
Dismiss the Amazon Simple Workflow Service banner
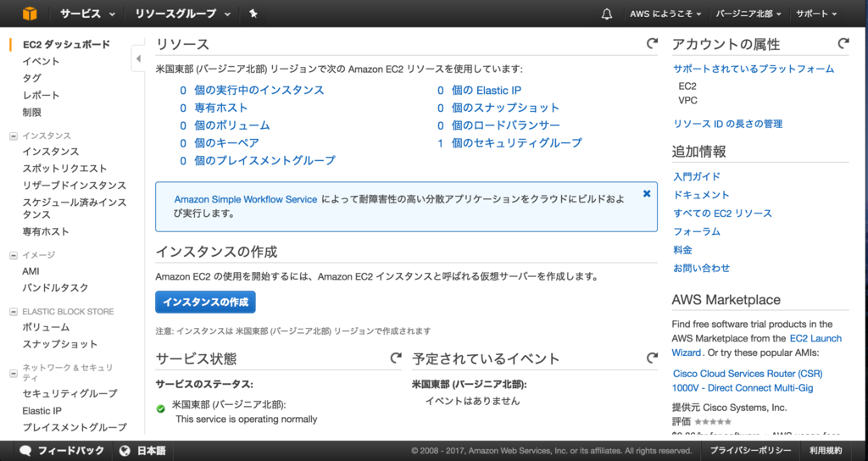(x=647, y=194)
